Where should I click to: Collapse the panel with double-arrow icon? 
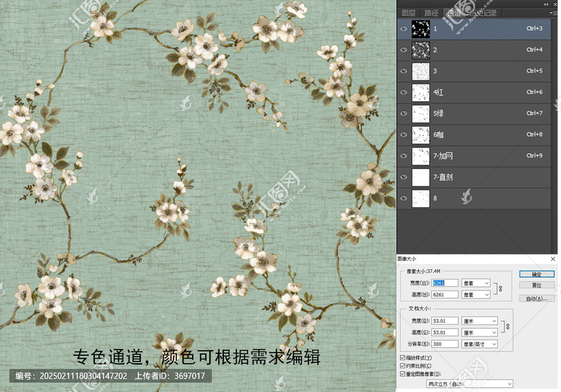point(546,4)
